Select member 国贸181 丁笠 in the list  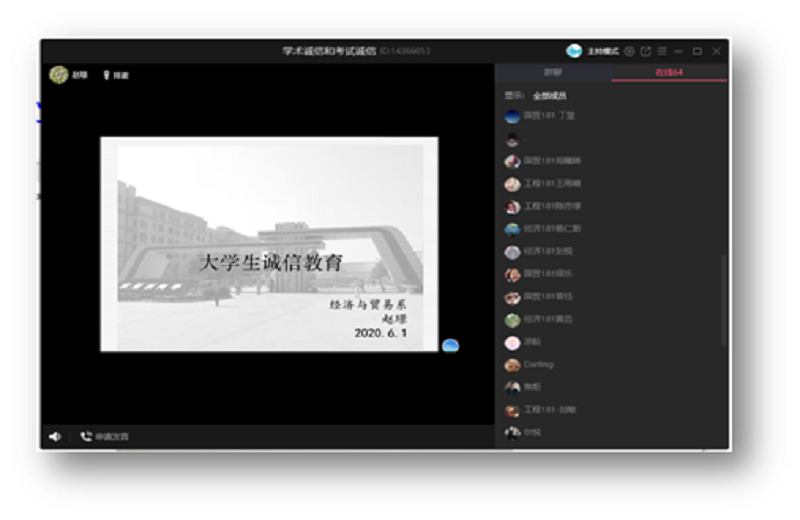pos(549,116)
